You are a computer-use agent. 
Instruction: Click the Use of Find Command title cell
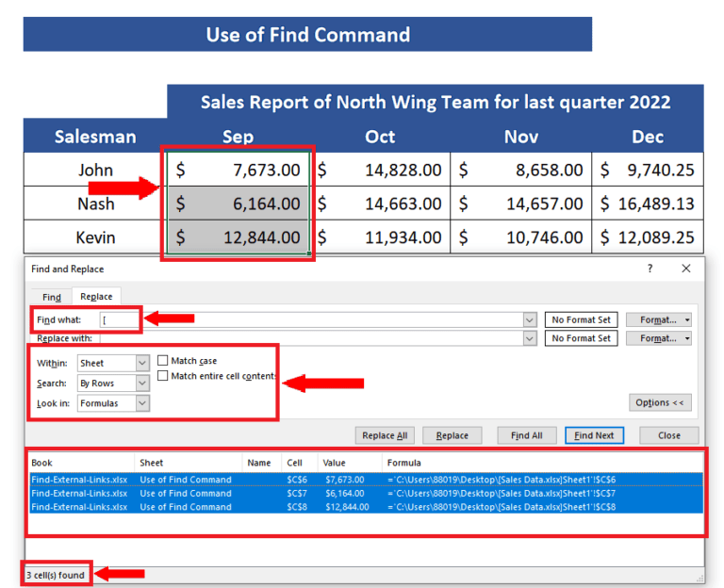tap(307, 34)
